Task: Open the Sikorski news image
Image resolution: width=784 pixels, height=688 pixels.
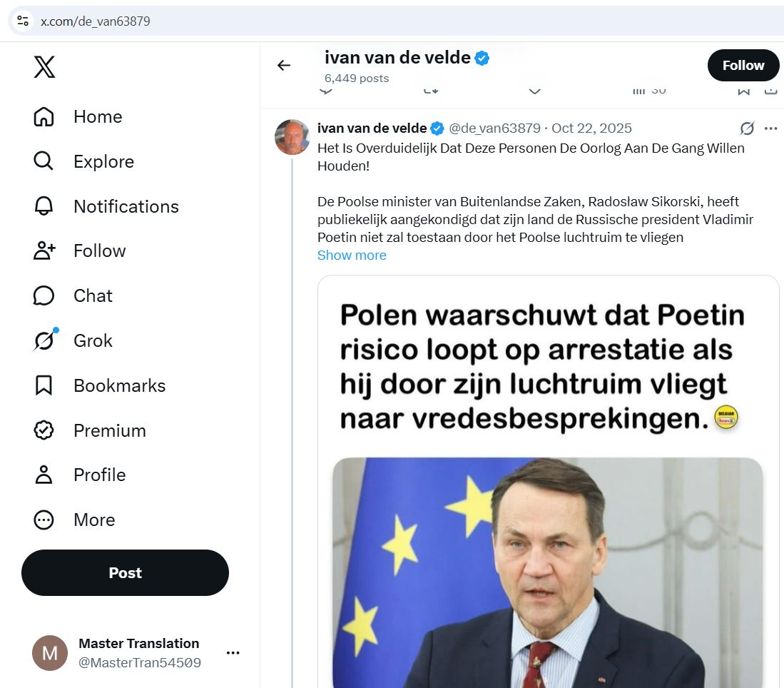Action: coord(548,481)
